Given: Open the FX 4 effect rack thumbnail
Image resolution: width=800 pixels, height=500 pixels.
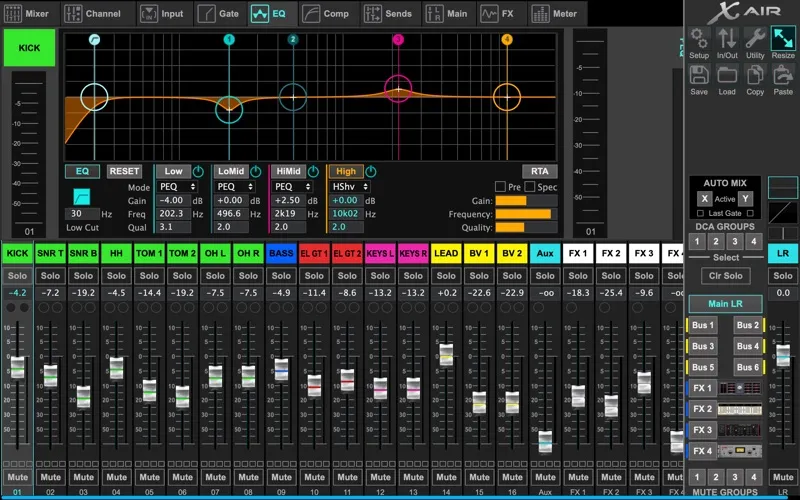Looking at the screenshot, I should [740, 451].
